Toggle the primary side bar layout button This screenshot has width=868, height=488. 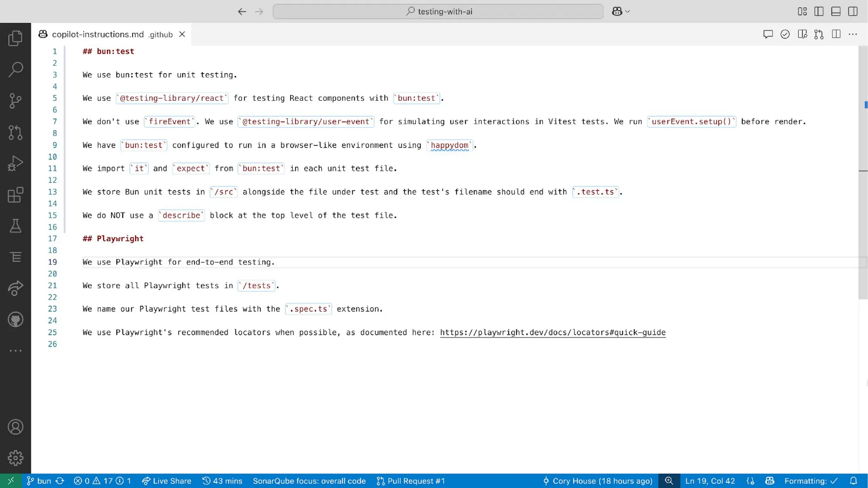point(819,11)
